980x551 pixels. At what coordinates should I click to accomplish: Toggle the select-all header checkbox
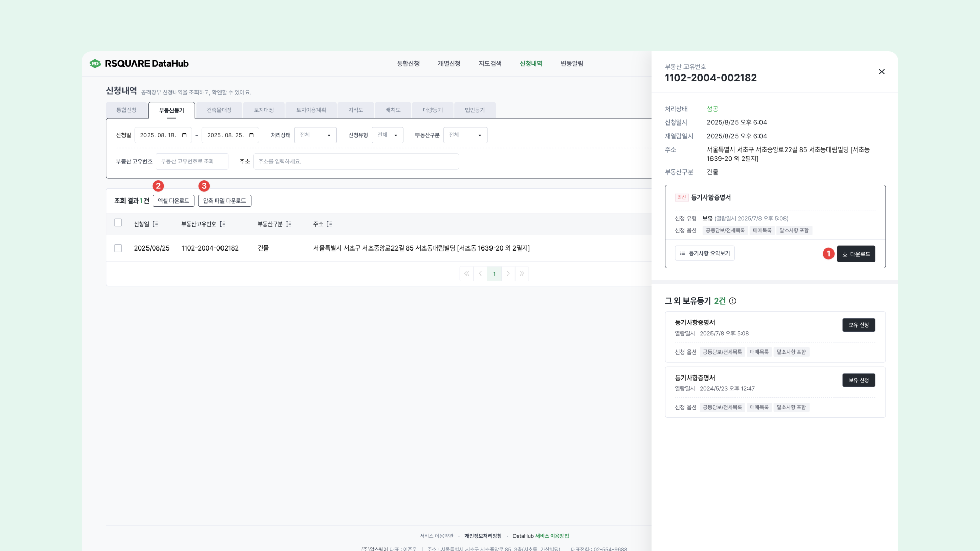click(118, 223)
